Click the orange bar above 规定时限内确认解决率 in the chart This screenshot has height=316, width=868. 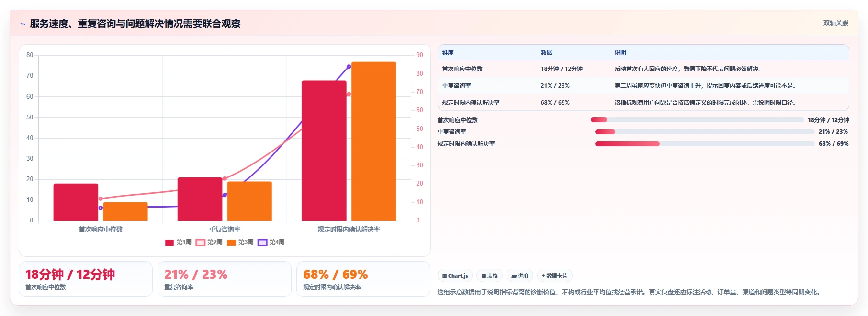[x=374, y=141]
